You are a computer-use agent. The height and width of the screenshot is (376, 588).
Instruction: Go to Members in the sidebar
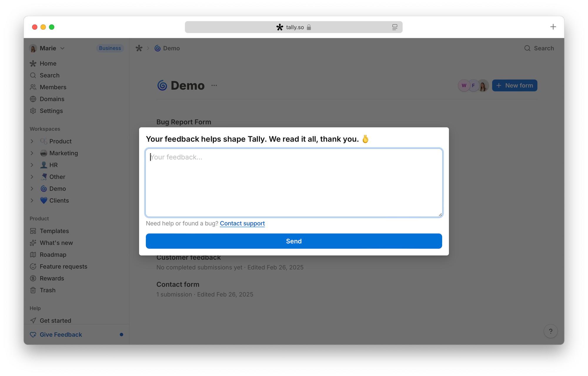(x=53, y=87)
